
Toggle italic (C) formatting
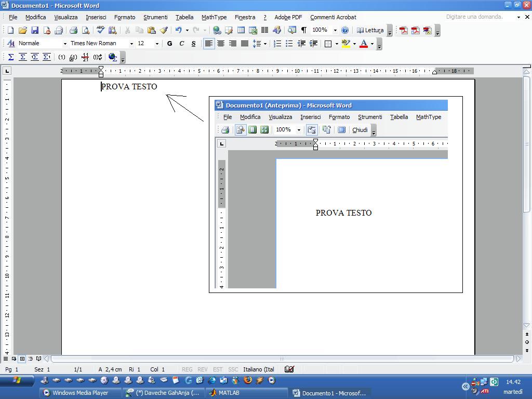(181, 44)
